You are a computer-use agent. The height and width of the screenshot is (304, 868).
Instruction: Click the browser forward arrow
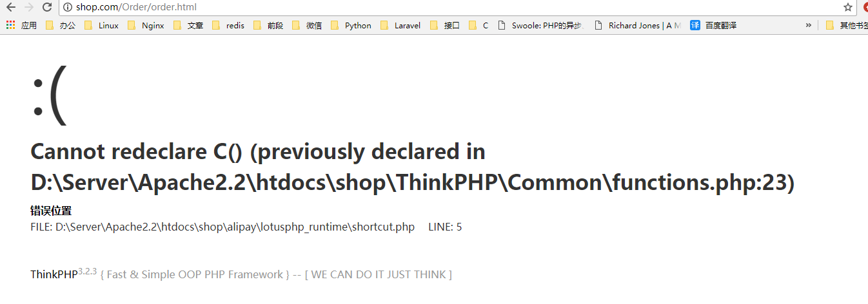pos(29,7)
